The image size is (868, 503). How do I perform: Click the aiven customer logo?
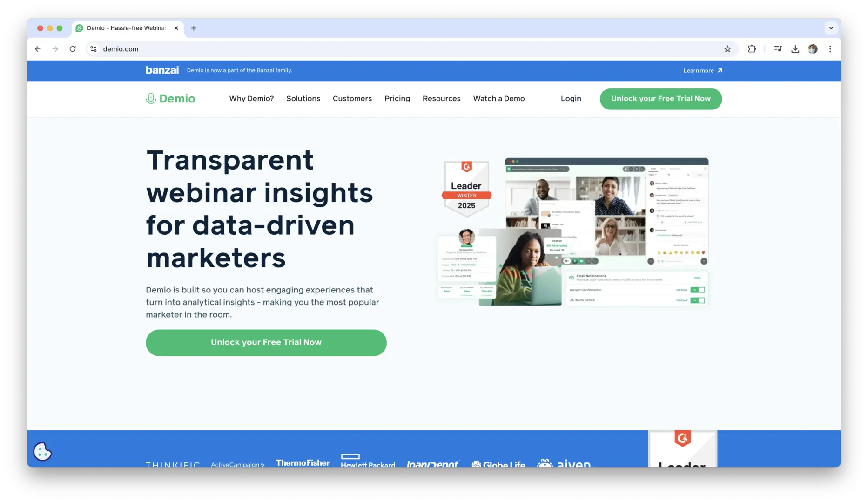564,463
